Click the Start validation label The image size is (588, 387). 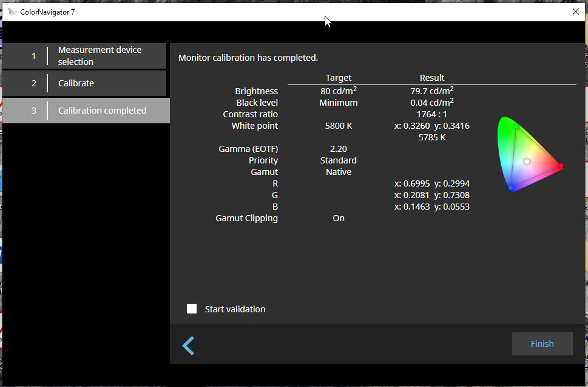(235, 309)
